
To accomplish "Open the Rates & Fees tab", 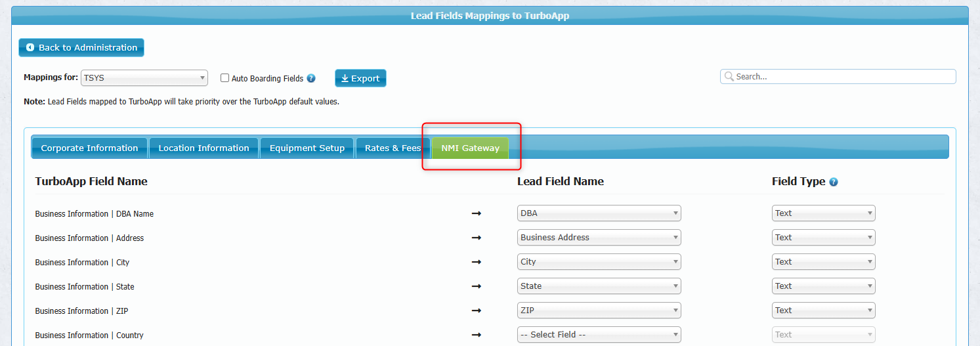I will click(x=393, y=148).
